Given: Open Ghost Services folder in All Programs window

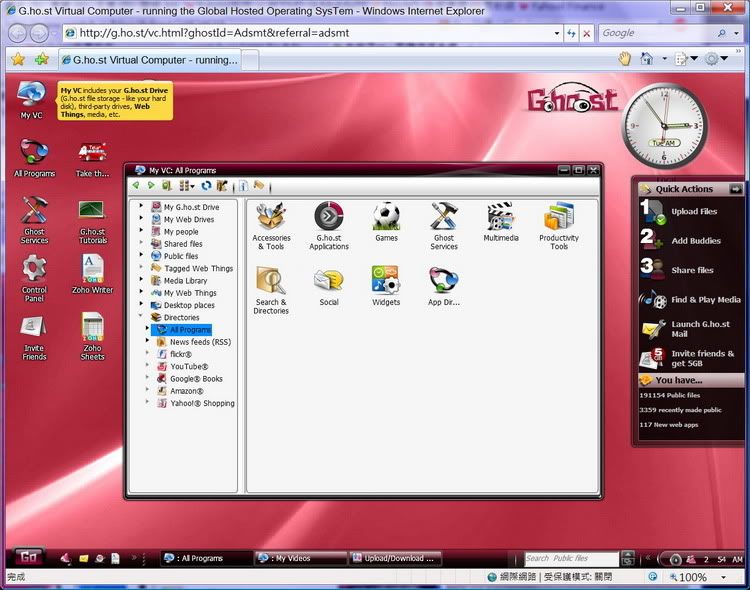Looking at the screenshot, I should point(443,226).
